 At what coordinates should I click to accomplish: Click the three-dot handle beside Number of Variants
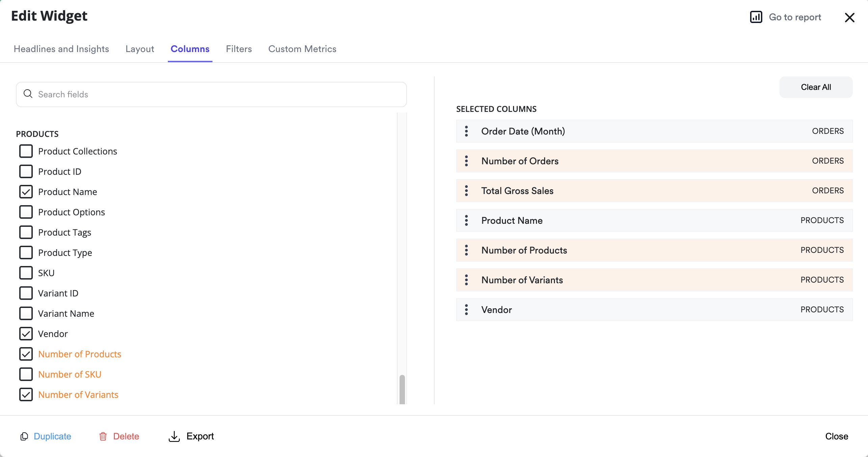[x=466, y=280]
